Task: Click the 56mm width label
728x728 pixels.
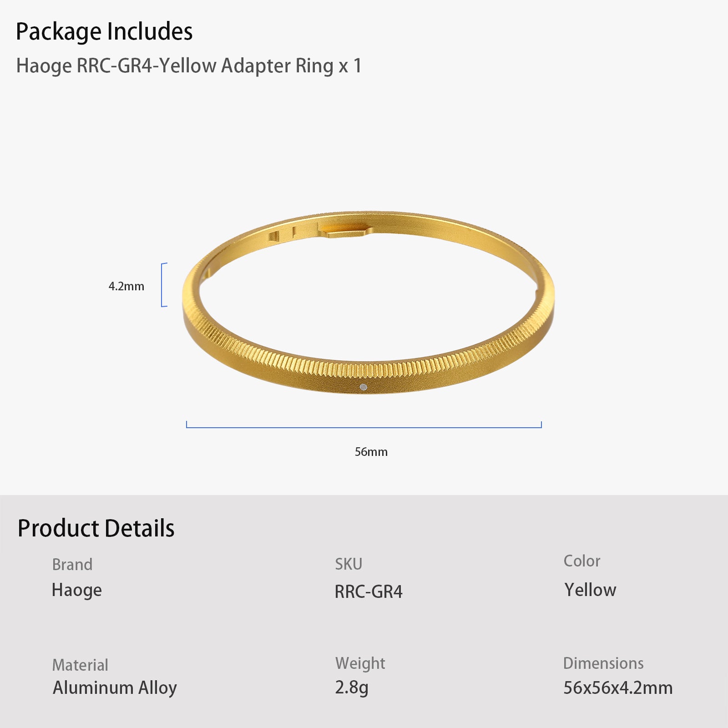Action: 371,452
